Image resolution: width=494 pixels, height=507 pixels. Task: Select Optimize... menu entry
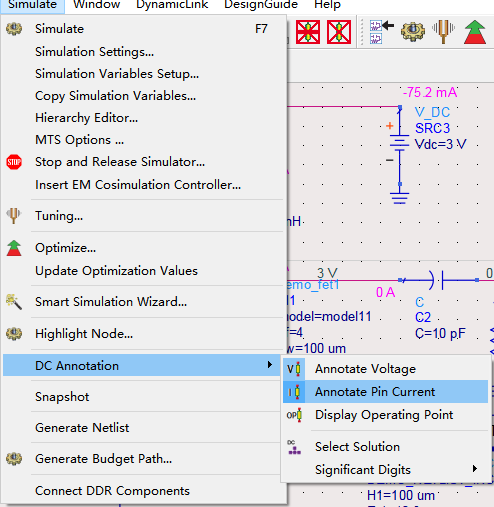click(144, 248)
